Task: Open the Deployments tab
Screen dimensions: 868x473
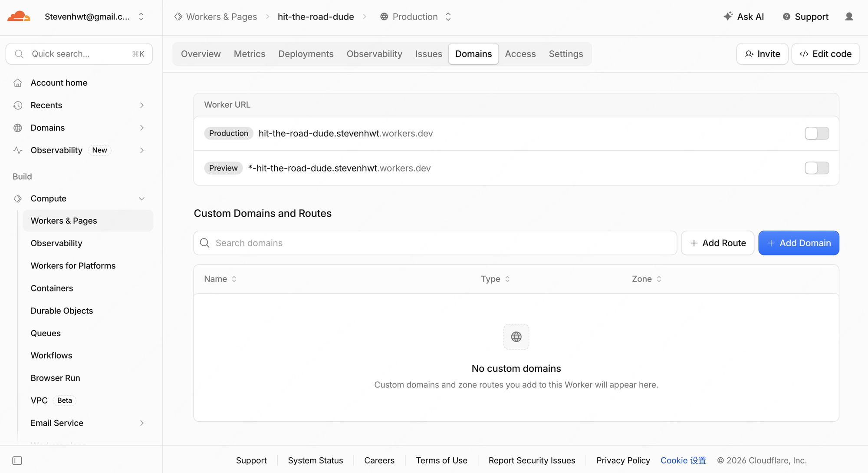Action: (306, 54)
